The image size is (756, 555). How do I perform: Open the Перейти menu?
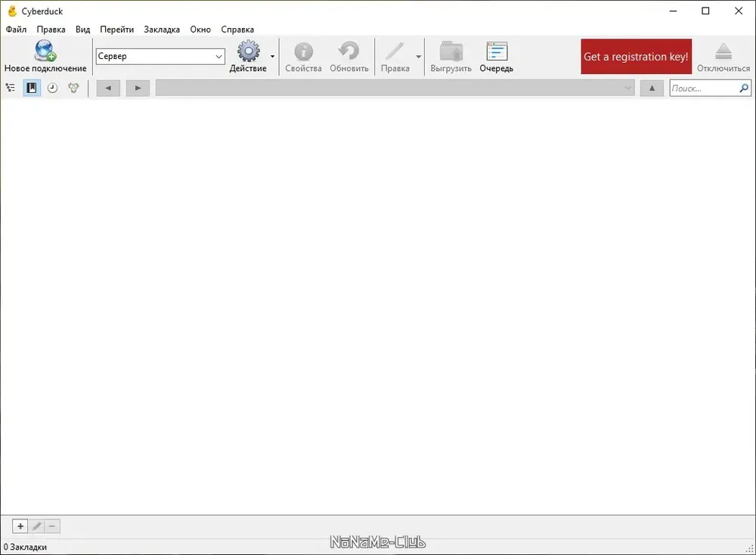coord(116,29)
